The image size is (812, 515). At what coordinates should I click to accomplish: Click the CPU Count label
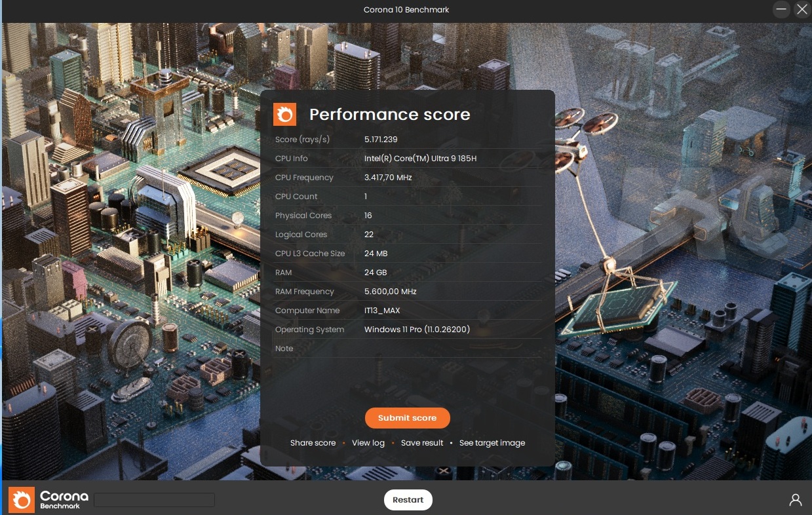point(296,197)
